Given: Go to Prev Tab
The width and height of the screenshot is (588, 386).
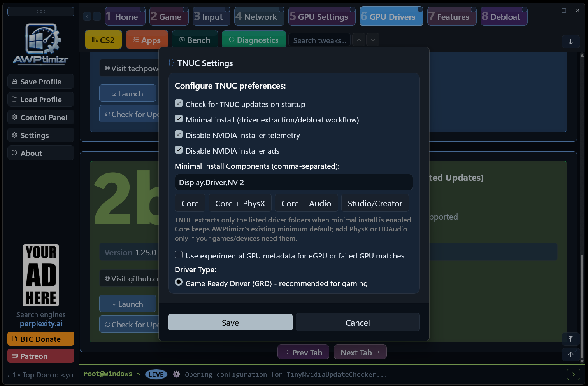Looking at the screenshot, I should pos(303,352).
